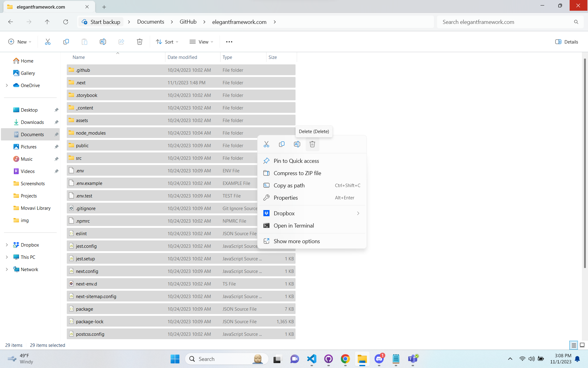Click the Delete icon in context menu
This screenshot has height=368, width=588.
[312, 144]
